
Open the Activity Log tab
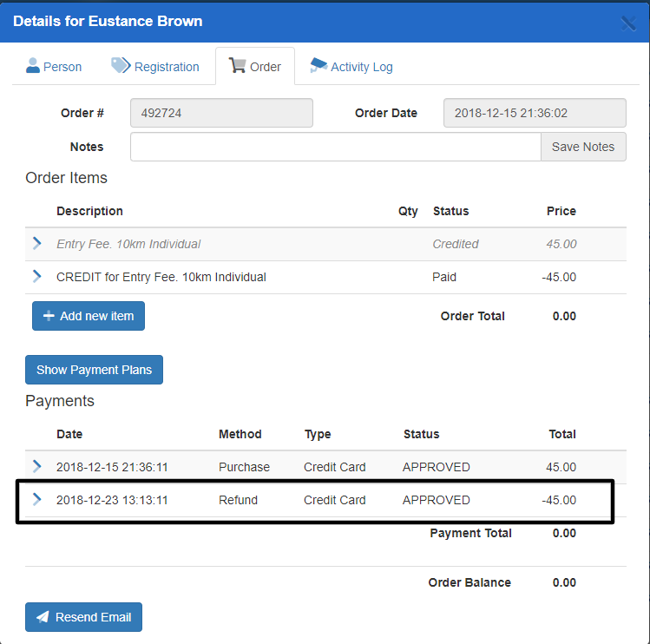pyautogui.click(x=361, y=67)
